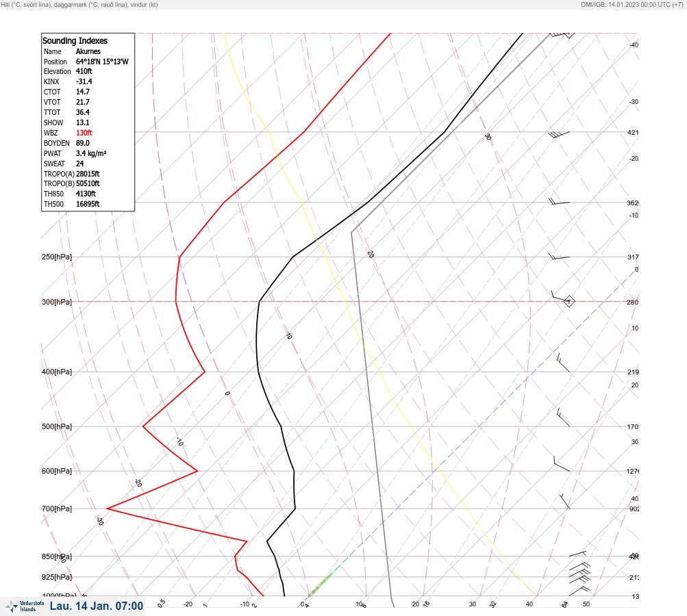The image size is (687, 616).
Task: Select the wind barb at the 500 hPa level
Action: [564, 418]
